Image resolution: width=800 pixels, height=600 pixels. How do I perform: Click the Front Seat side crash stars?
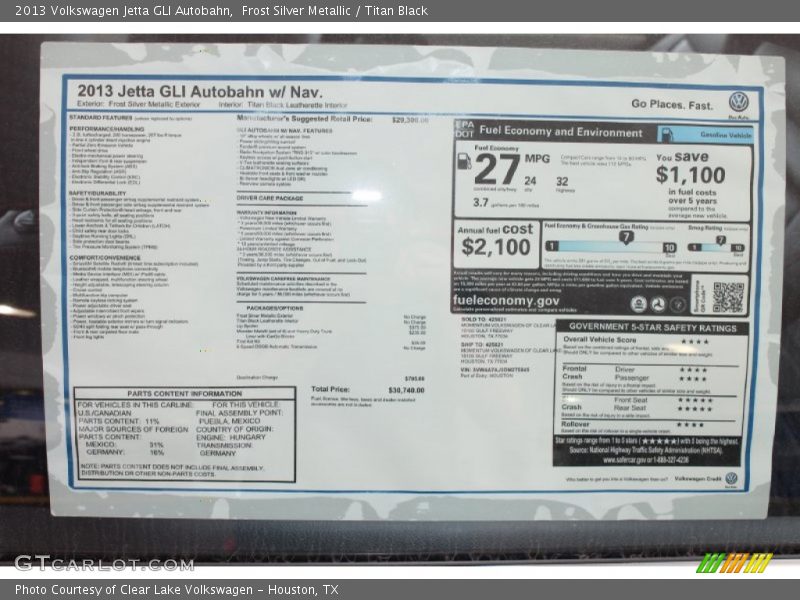click(x=695, y=401)
